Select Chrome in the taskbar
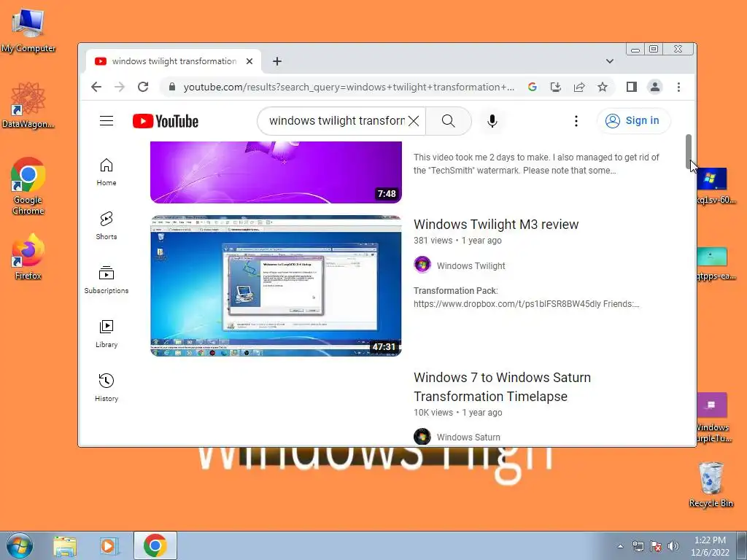This screenshot has width=747, height=560. coord(155,545)
